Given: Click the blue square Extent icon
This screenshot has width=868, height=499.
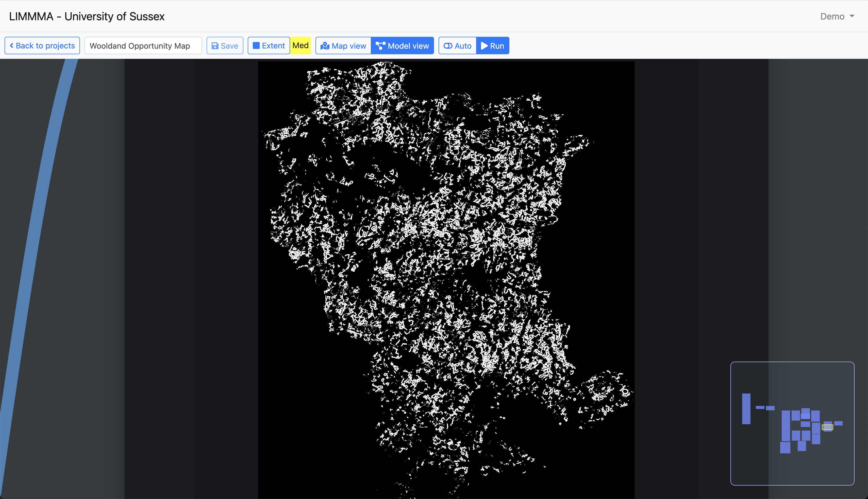Looking at the screenshot, I should [256, 46].
